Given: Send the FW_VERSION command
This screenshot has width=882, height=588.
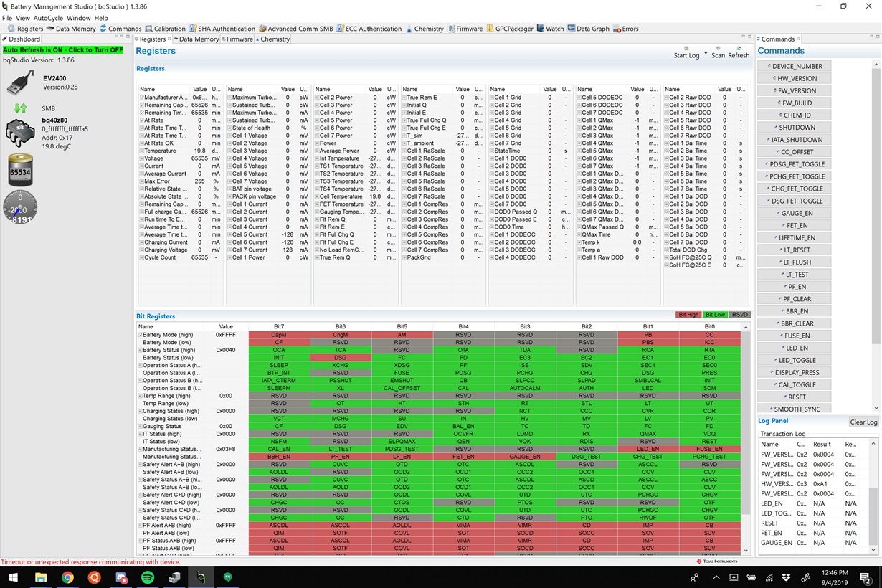Looking at the screenshot, I should click(x=795, y=90).
